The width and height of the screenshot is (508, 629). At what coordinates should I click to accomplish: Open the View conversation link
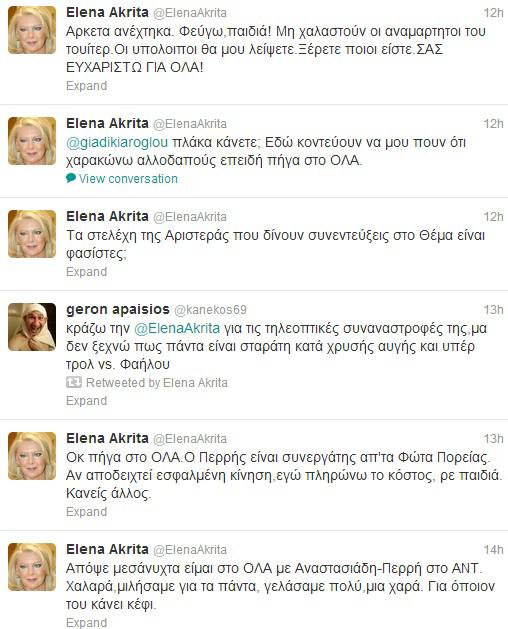point(128,179)
